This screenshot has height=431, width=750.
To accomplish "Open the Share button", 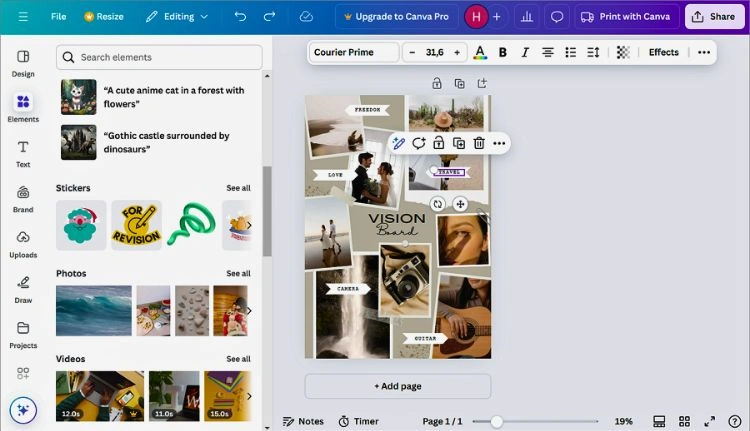I will [715, 17].
